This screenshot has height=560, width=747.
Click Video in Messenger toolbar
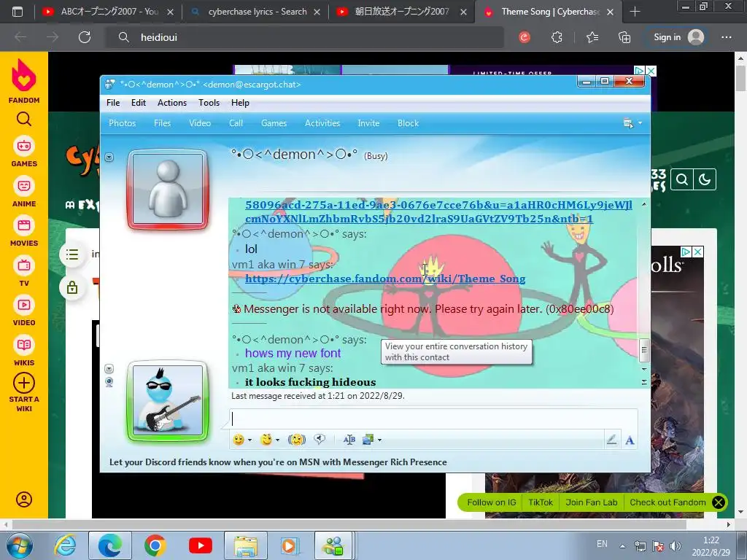[200, 123]
